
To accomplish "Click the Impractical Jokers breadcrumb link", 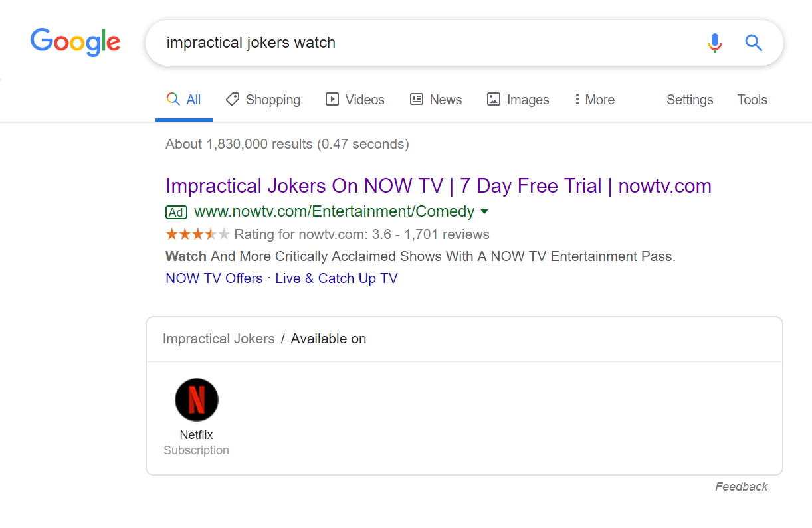I will pyautogui.click(x=219, y=339).
